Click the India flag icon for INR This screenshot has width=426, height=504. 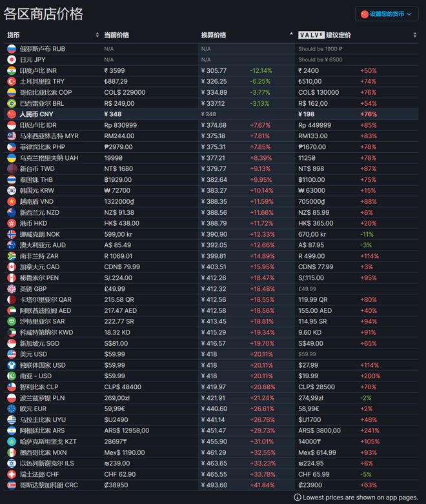coord(12,71)
